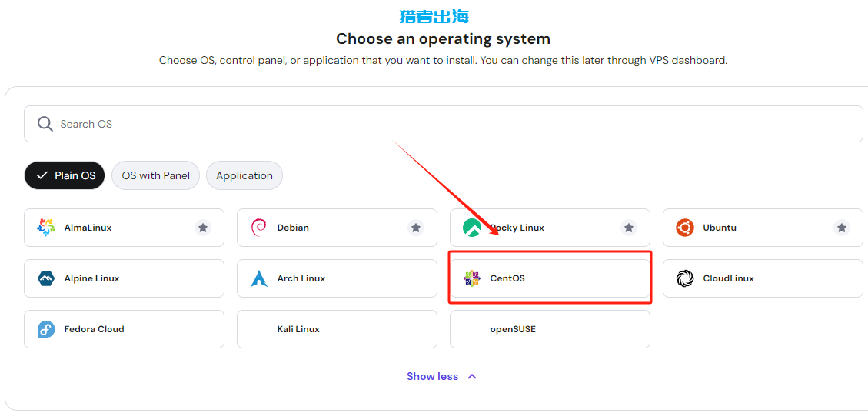Click the Ubuntu logo icon
This screenshot has height=413, width=868.
coord(685,228)
